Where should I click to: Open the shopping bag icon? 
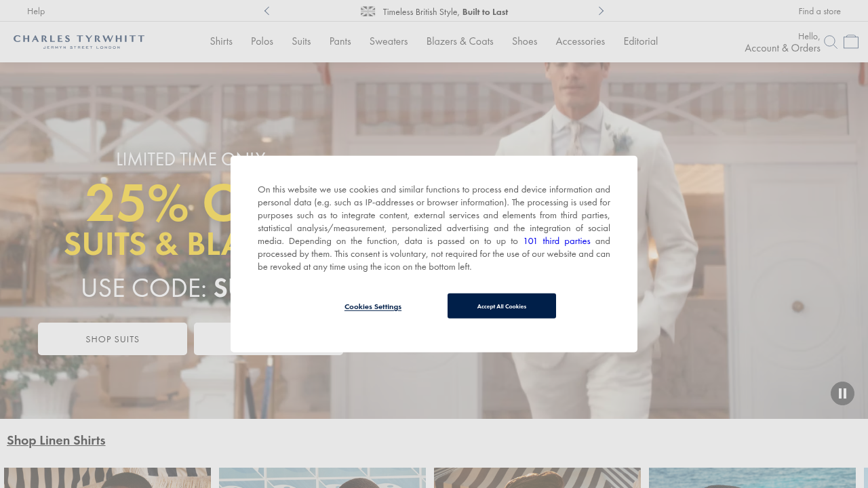click(851, 41)
